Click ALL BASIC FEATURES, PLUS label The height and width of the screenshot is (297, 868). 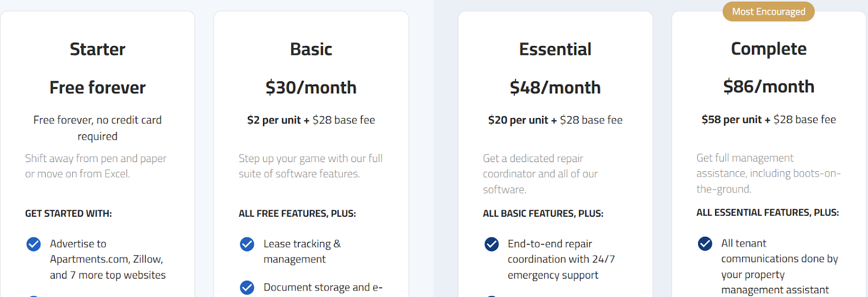(543, 214)
